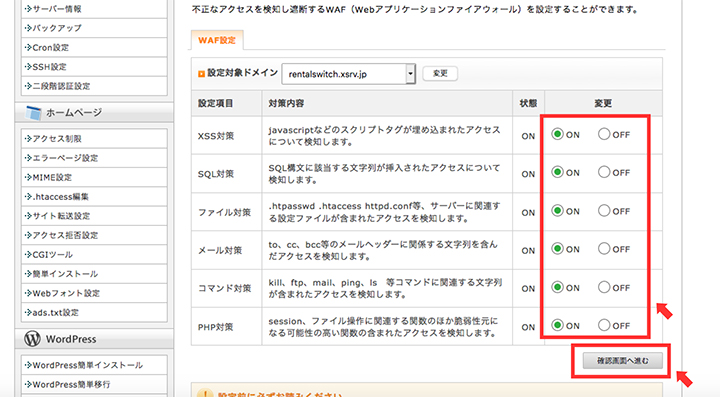
Task: Select ON radio for コマンド対策
Action: tap(557, 287)
